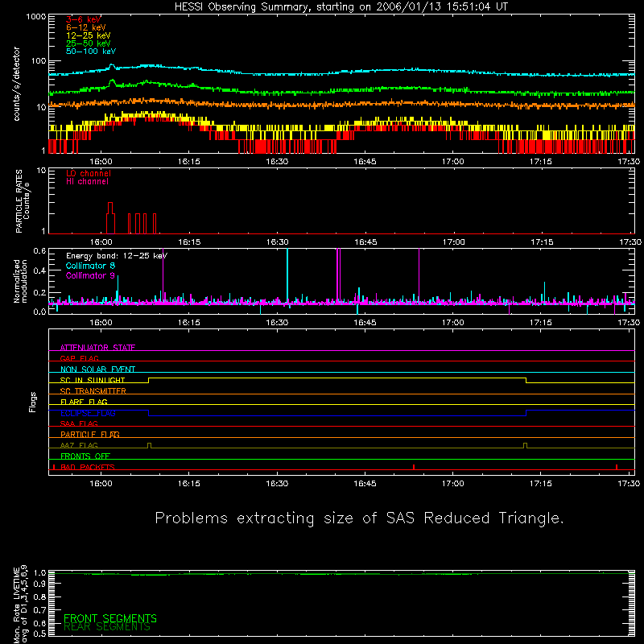Click the 1000 tick label on counts axis
Screen dimensions: 644x644
35,17
